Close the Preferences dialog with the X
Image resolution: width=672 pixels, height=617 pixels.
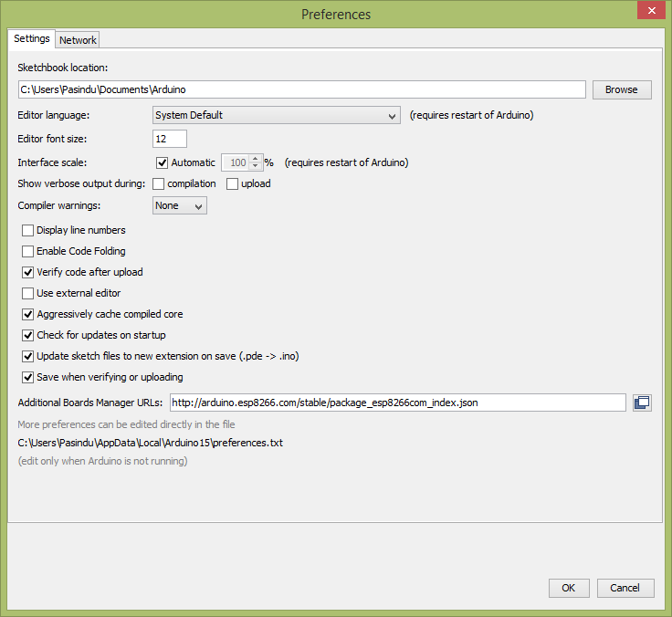click(651, 10)
